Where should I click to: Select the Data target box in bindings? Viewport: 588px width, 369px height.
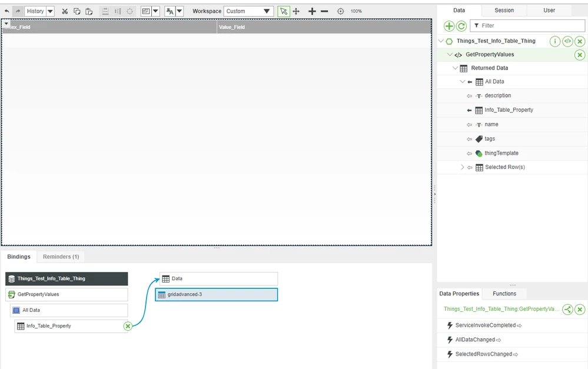click(x=218, y=278)
